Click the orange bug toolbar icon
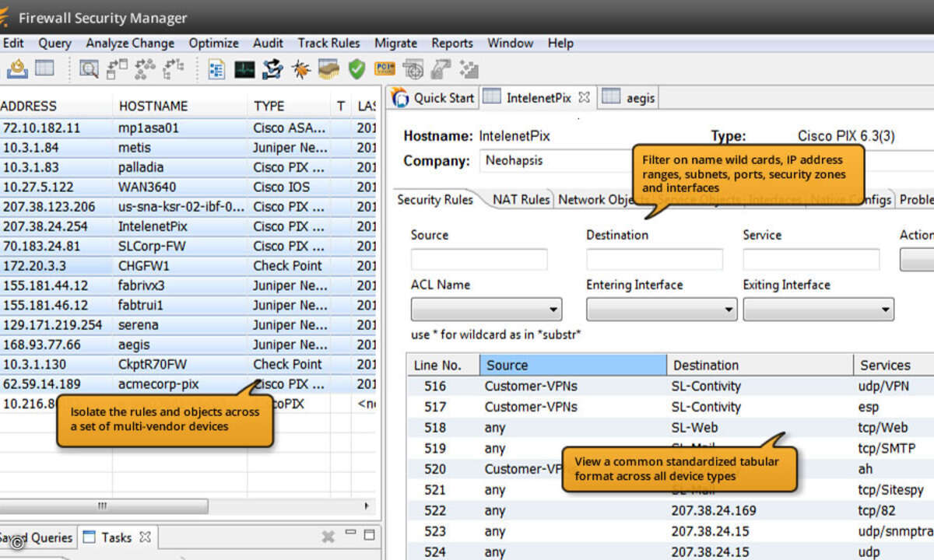934x560 pixels. (x=300, y=69)
